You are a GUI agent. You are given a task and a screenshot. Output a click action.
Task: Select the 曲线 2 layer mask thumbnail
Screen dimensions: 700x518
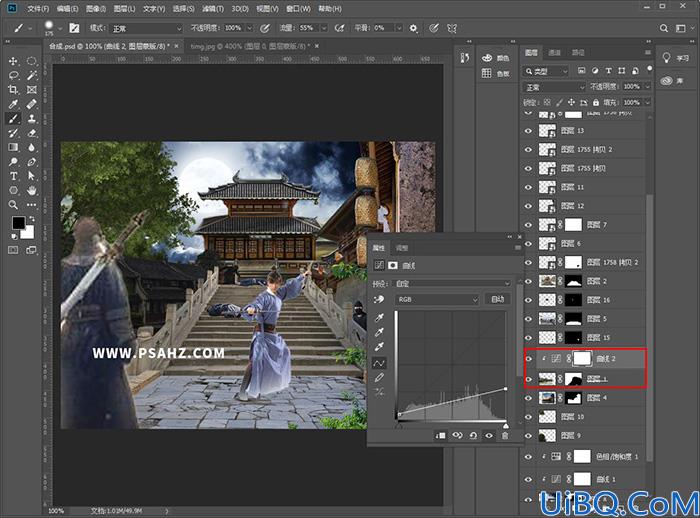tap(582, 358)
